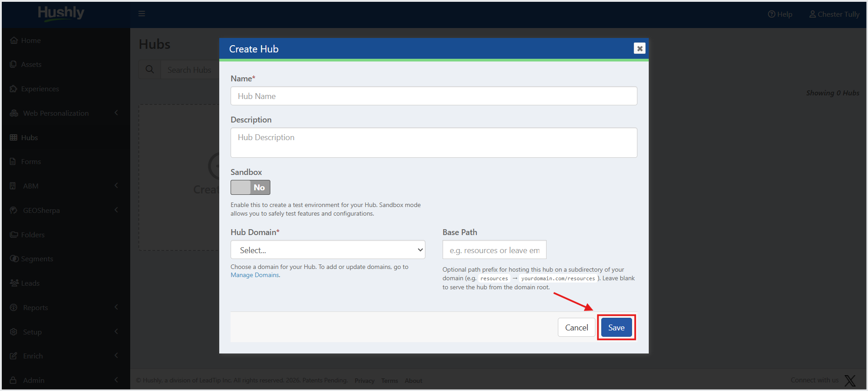Click the Assets icon in sidebar
Image resolution: width=868 pixels, height=391 pixels.
(x=13, y=64)
